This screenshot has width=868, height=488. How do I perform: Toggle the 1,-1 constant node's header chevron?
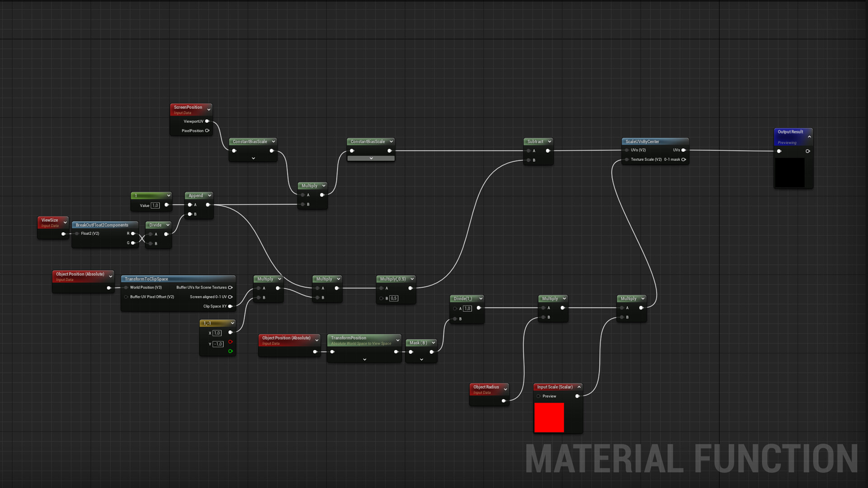coord(232,323)
